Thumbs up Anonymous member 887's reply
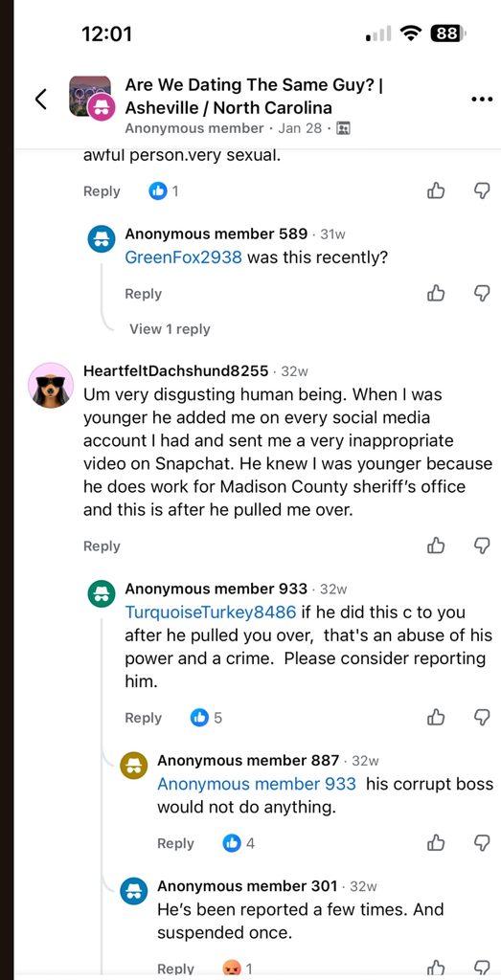The height and width of the screenshot is (980, 501). click(x=436, y=843)
